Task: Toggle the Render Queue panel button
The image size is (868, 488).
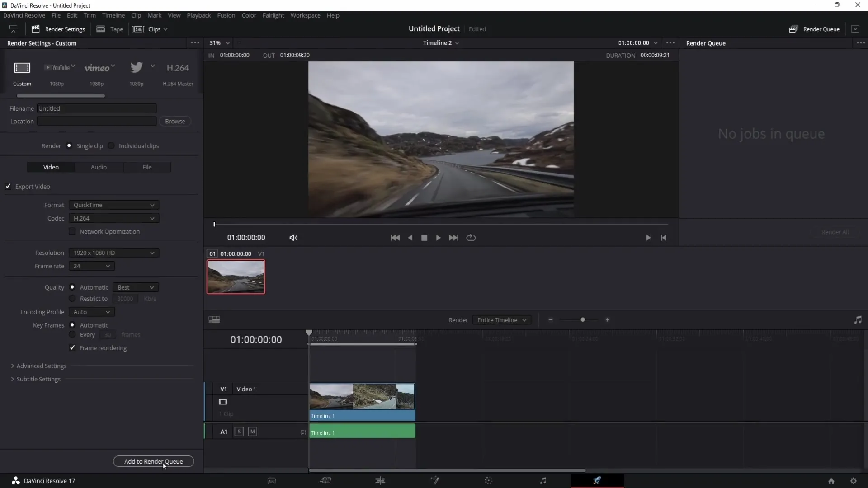Action: (815, 29)
